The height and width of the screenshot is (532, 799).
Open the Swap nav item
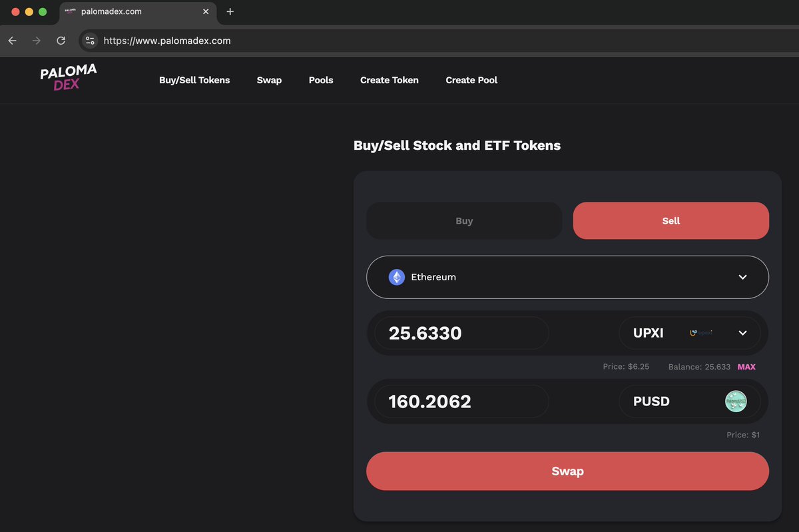(269, 80)
